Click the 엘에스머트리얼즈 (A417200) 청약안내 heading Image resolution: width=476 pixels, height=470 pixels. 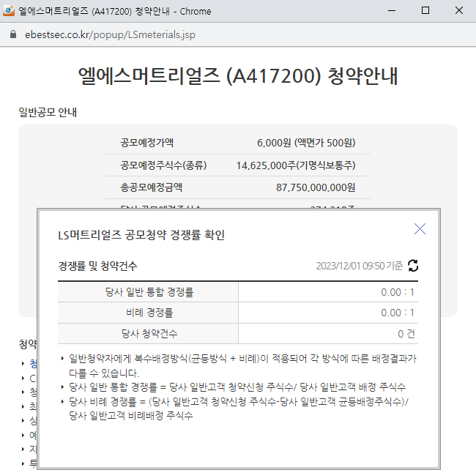point(238,75)
